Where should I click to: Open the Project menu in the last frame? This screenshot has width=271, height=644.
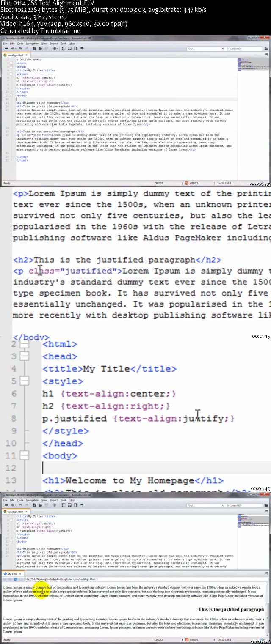pos(53,500)
